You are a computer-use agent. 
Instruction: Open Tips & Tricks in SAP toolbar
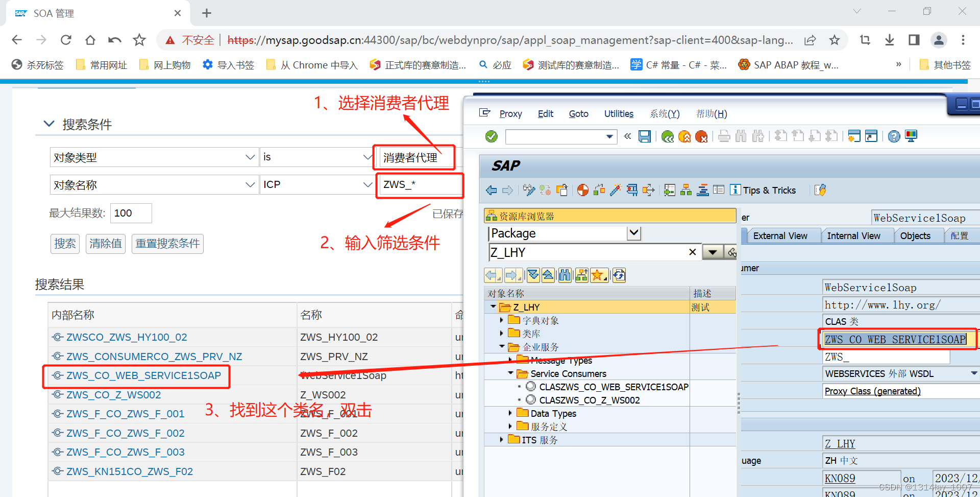point(763,190)
